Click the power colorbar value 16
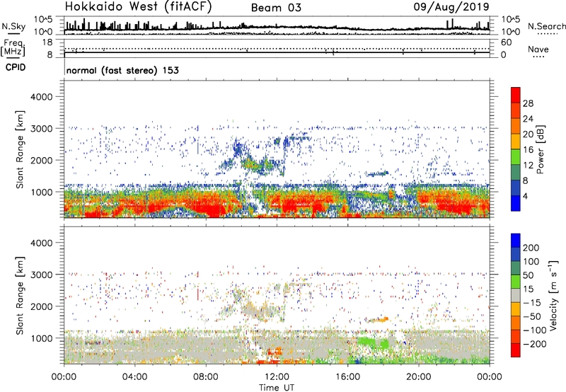 tap(528, 150)
